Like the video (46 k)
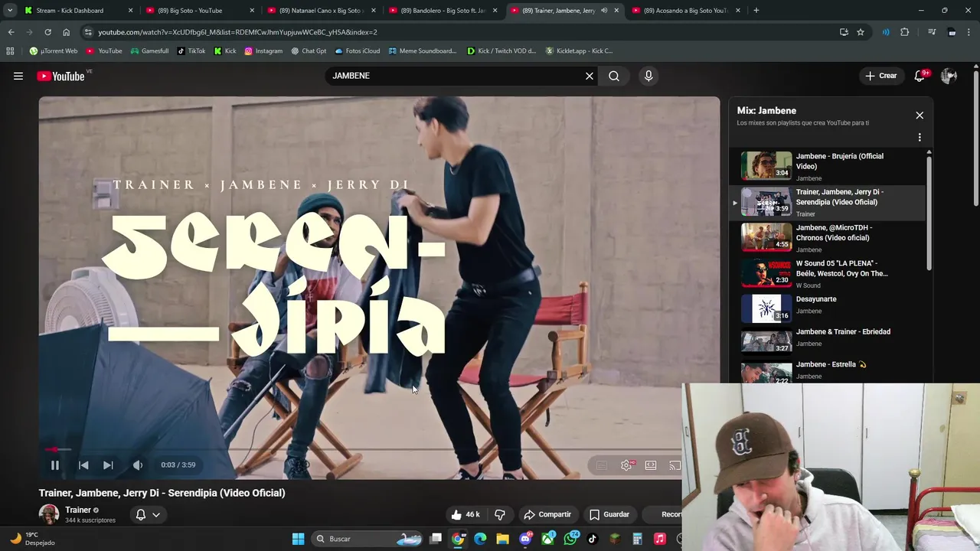Image resolution: width=980 pixels, height=551 pixels. (467, 514)
